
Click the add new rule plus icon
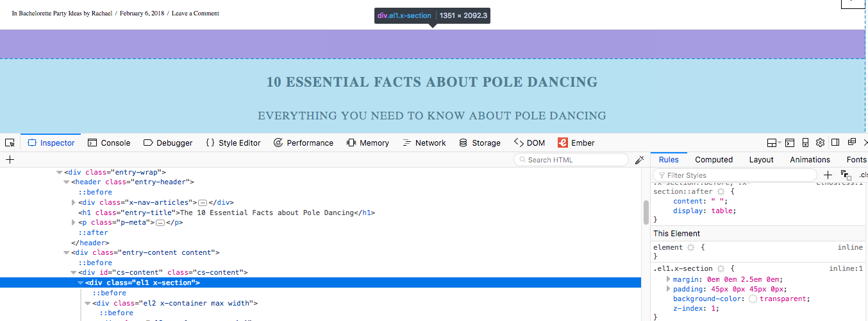[828, 175]
